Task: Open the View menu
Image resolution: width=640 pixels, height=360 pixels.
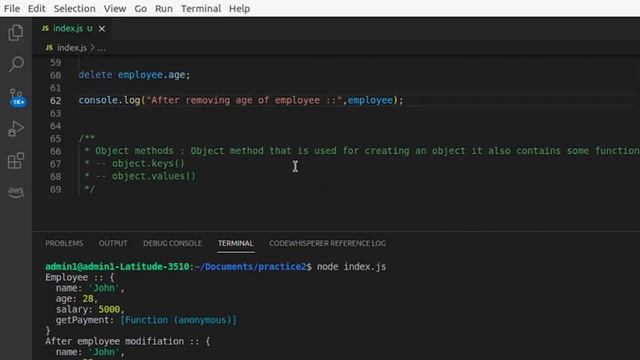Action: [115, 9]
